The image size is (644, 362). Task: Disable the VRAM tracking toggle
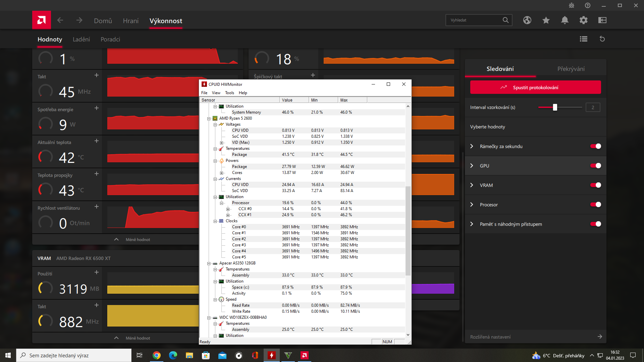coord(596,185)
